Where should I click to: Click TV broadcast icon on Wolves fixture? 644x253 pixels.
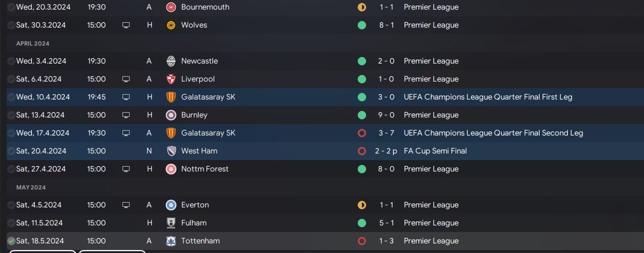click(x=126, y=25)
